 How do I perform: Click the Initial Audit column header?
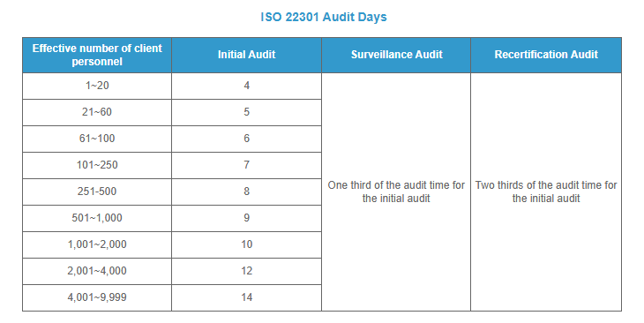[x=246, y=55]
